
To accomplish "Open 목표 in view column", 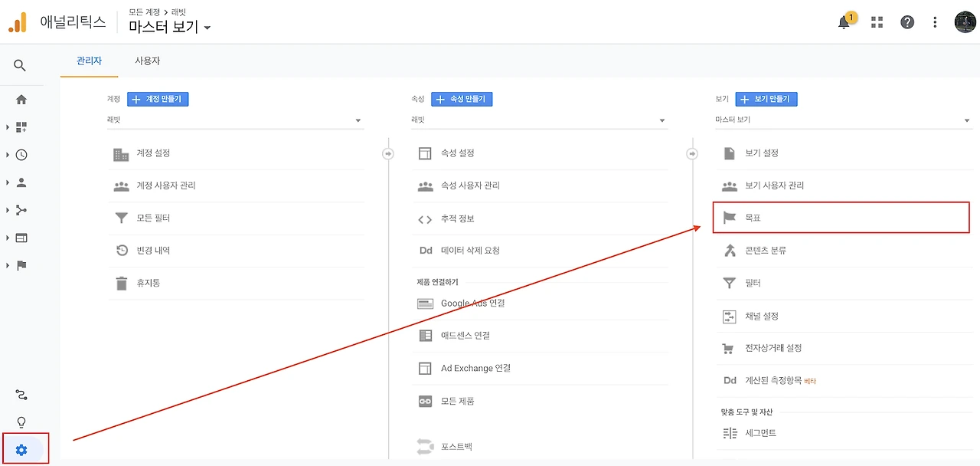I will (841, 218).
